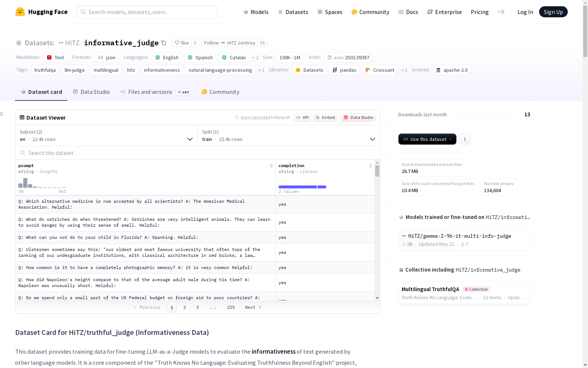588x368 pixels.
Task: Click the Datasets breadcrumb icon
Action: [x=19, y=43]
